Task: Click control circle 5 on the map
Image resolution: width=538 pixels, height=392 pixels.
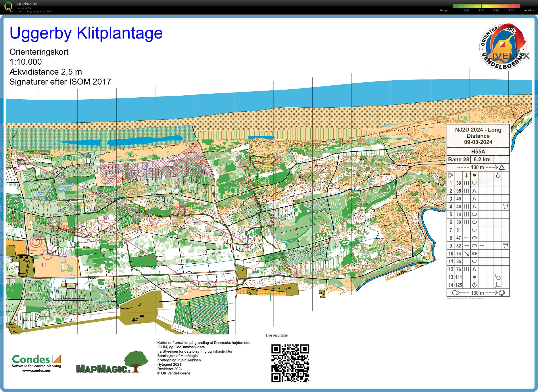Action: (276, 161)
